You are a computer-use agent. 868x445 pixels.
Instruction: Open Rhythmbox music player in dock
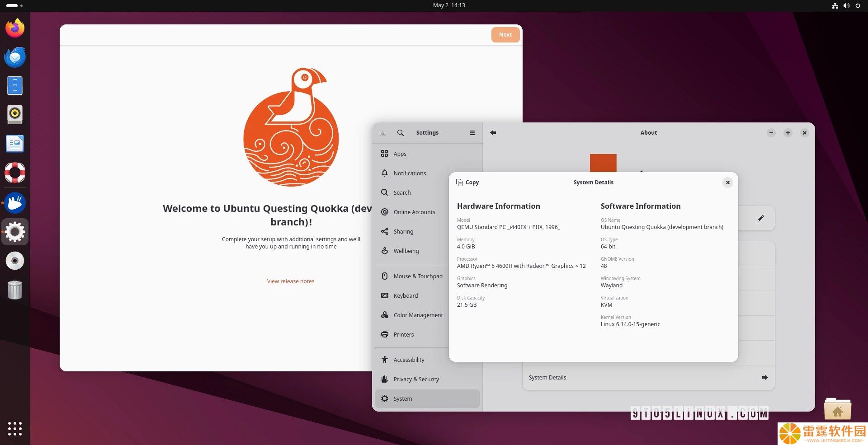coord(15,115)
